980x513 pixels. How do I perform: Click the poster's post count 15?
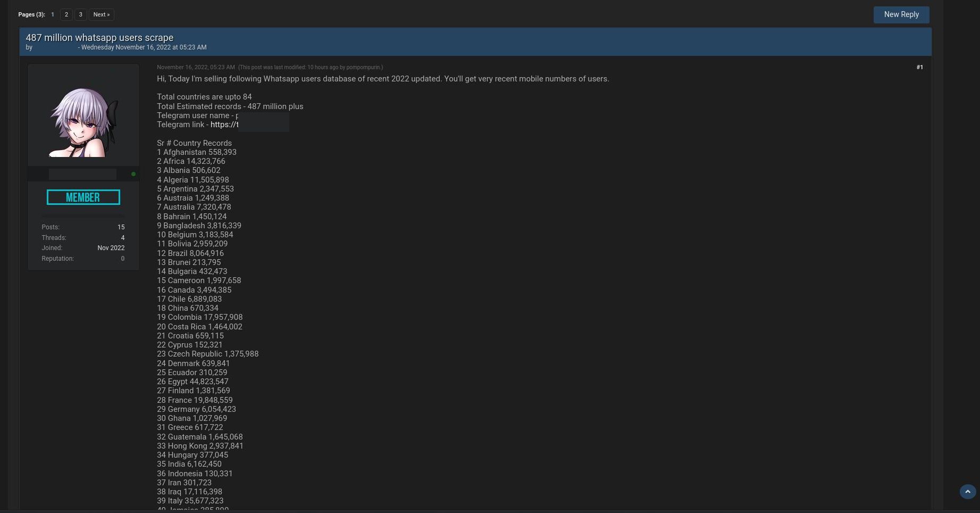pyautogui.click(x=121, y=227)
